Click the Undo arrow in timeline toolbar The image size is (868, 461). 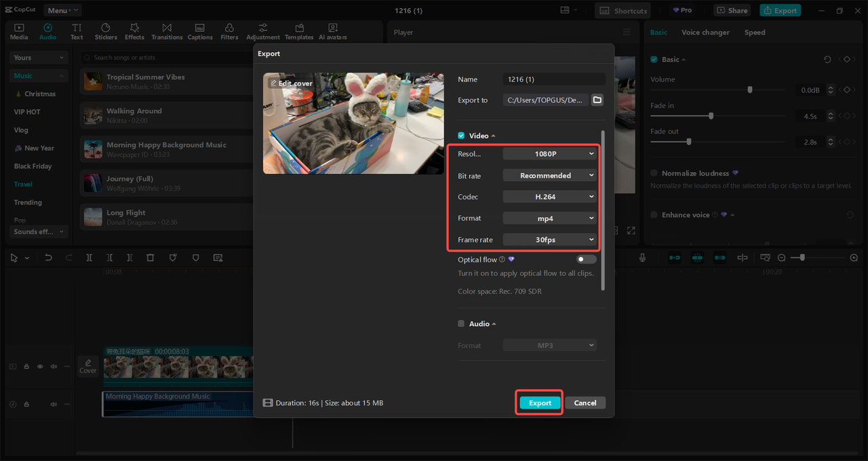click(x=48, y=258)
